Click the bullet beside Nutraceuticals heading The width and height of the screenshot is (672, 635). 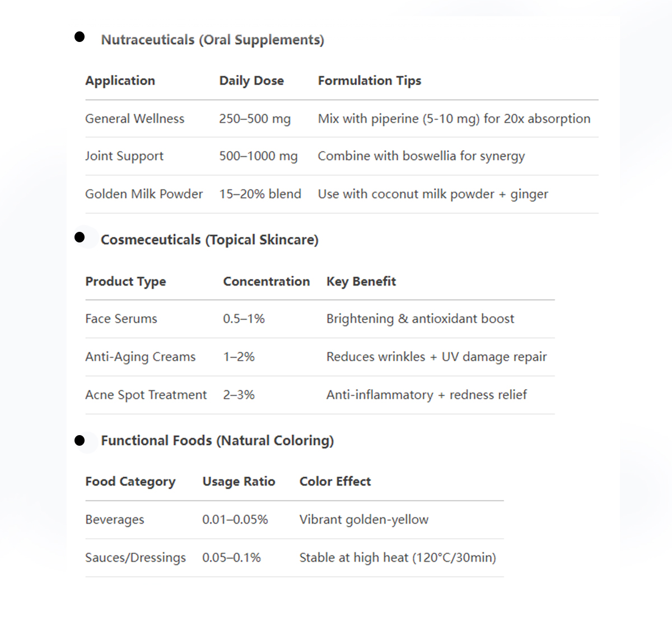coord(80,37)
